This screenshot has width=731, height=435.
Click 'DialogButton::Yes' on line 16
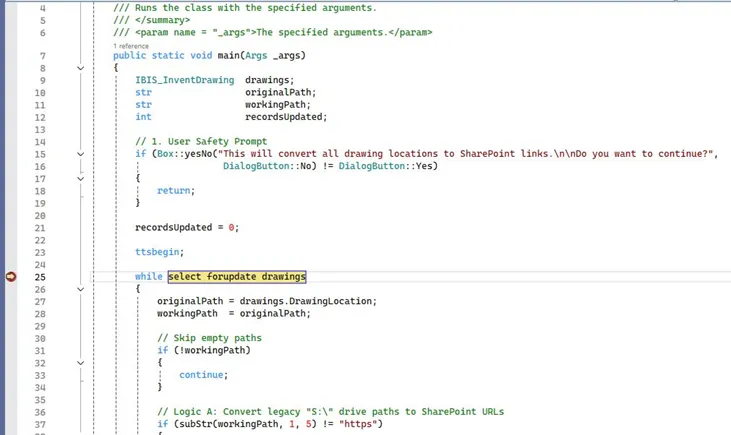click(385, 166)
